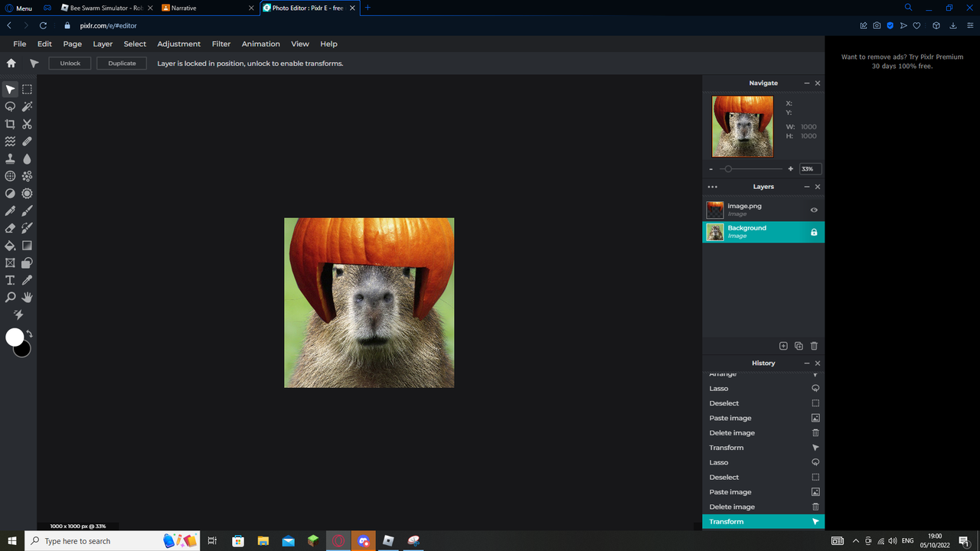
Task: Select the Cutout scissors tool
Action: coord(27,124)
